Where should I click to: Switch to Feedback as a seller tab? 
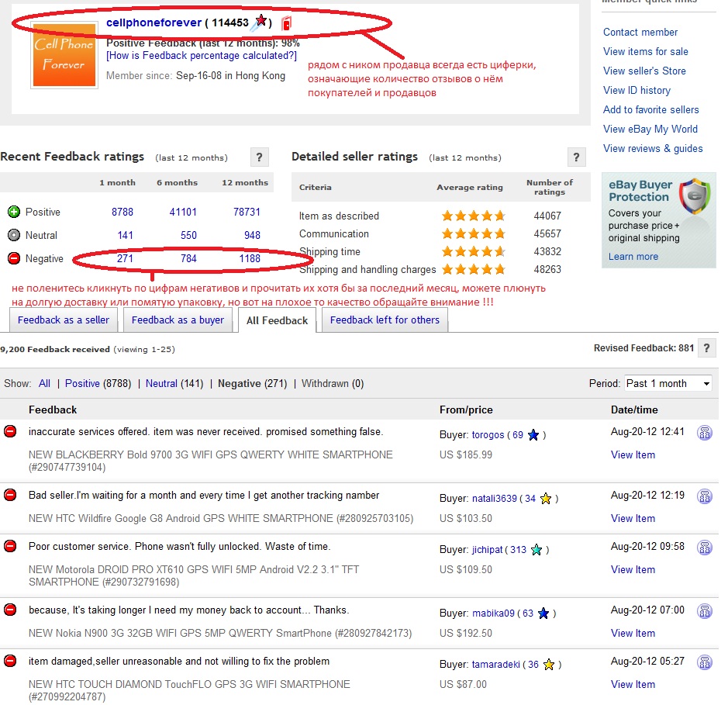[64, 320]
